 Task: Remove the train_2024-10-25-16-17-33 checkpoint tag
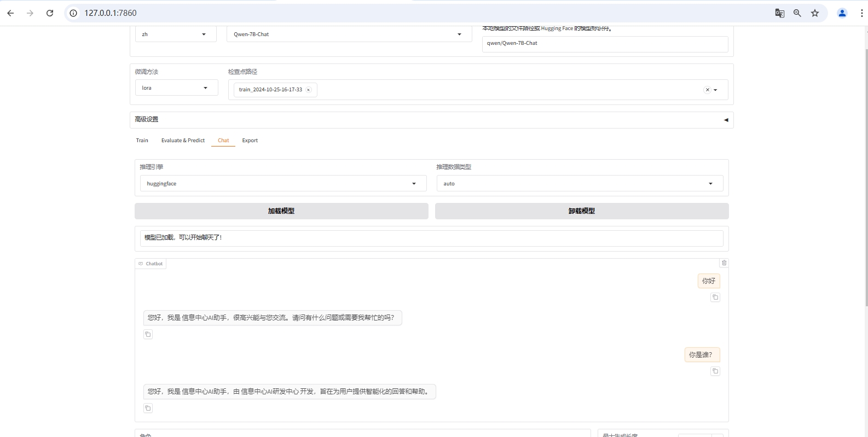point(309,90)
